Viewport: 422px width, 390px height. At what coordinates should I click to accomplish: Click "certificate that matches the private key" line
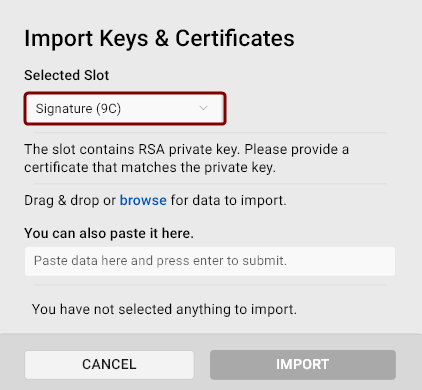click(x=150, y=167)
